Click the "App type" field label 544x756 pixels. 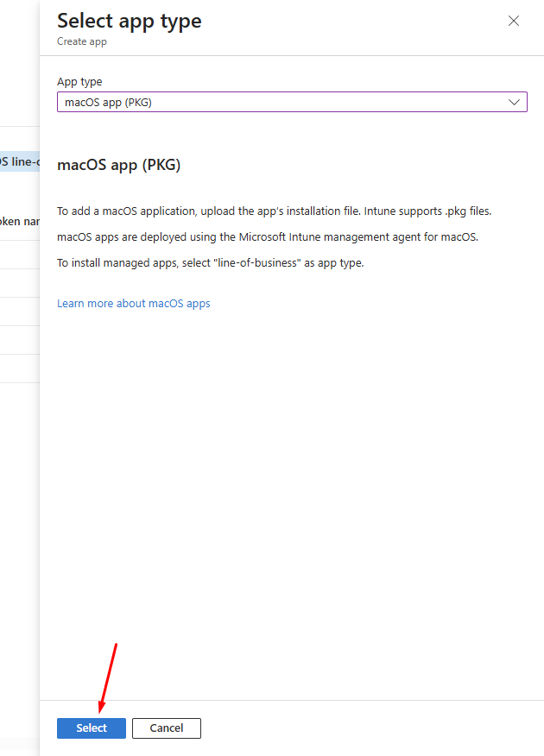tap(79, 82)
